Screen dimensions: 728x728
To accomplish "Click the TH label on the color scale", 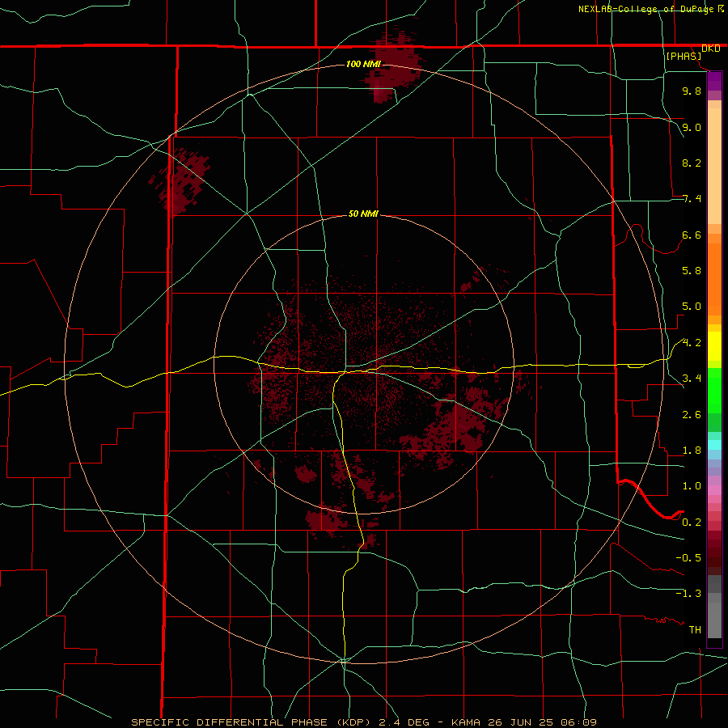I will pos(695,629).
